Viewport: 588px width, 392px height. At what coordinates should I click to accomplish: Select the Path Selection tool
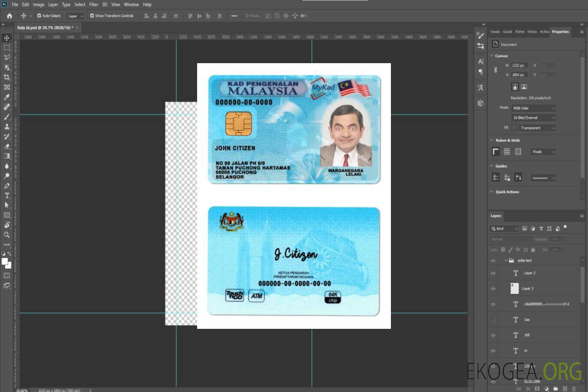click(x=7, y=205)
